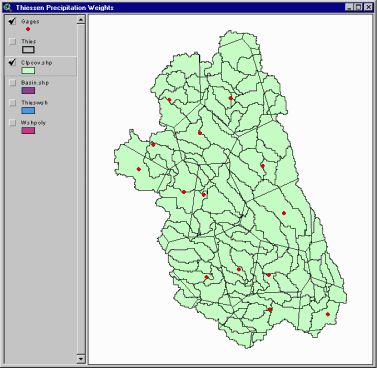Click the ArcView view icon in title bar
This screenshot has height=368, width=377.
coord(8,7)
